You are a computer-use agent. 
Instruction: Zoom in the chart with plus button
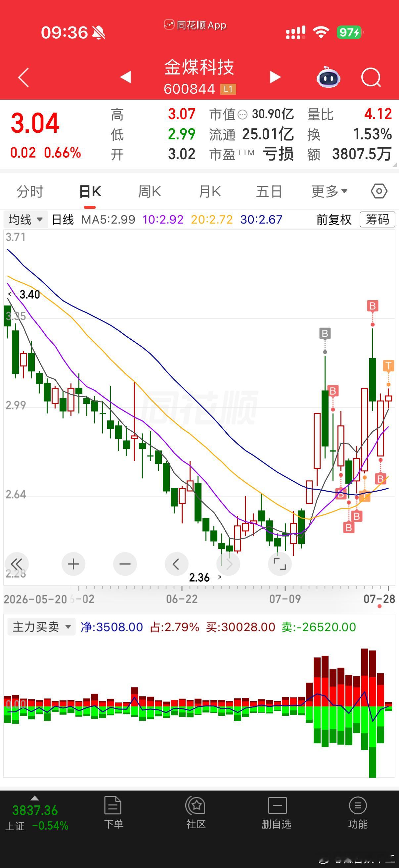[73, 564]
